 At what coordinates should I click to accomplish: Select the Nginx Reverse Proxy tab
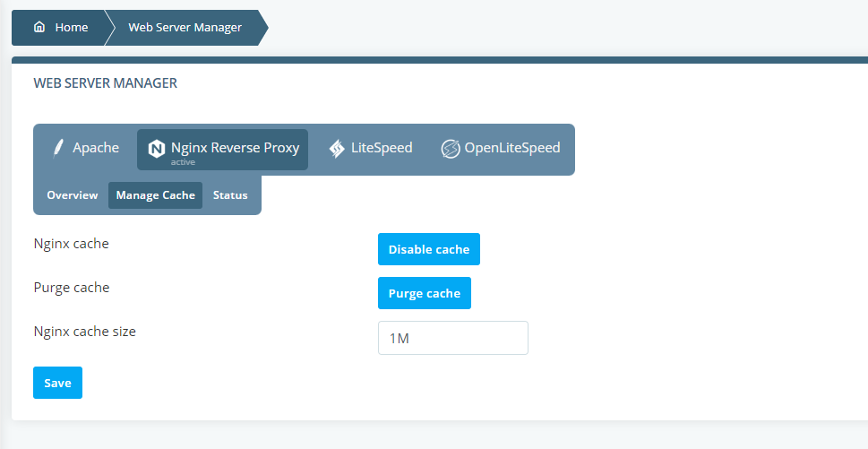222,150
